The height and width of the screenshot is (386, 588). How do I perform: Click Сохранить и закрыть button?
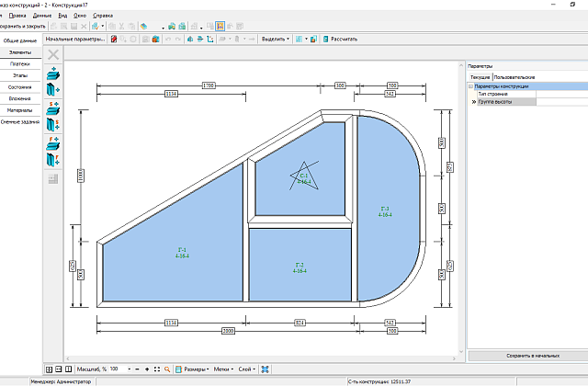pos(22,27)
